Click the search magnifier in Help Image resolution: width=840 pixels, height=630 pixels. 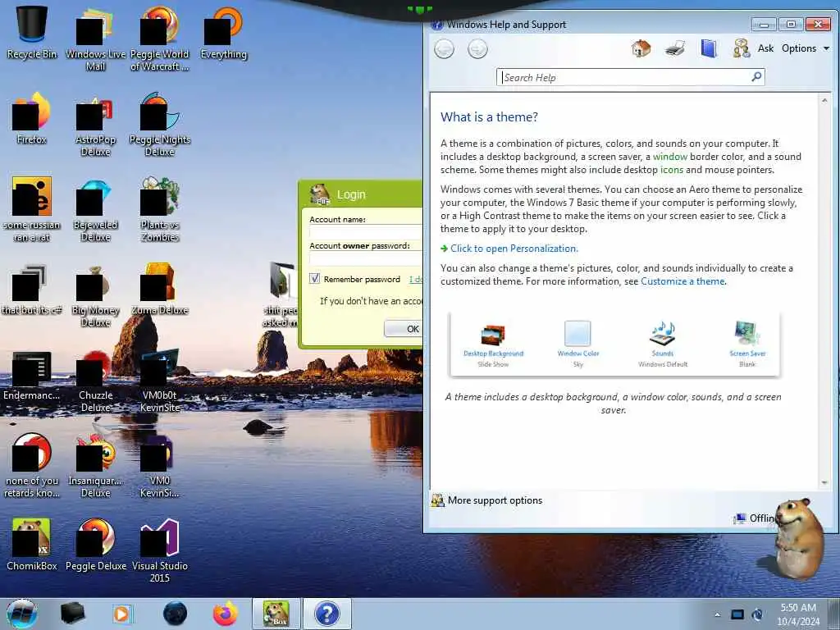(756, 77)
